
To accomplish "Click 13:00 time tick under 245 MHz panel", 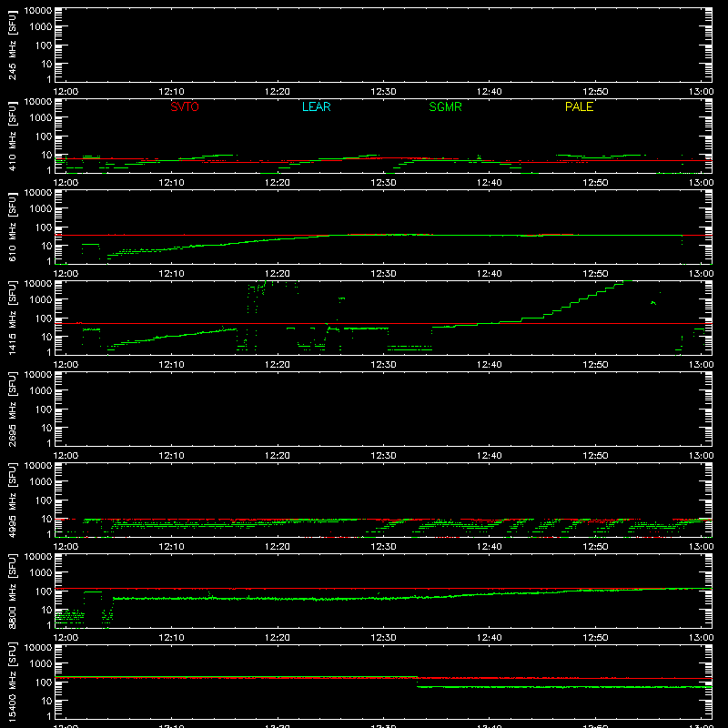I will pos(701,92).
